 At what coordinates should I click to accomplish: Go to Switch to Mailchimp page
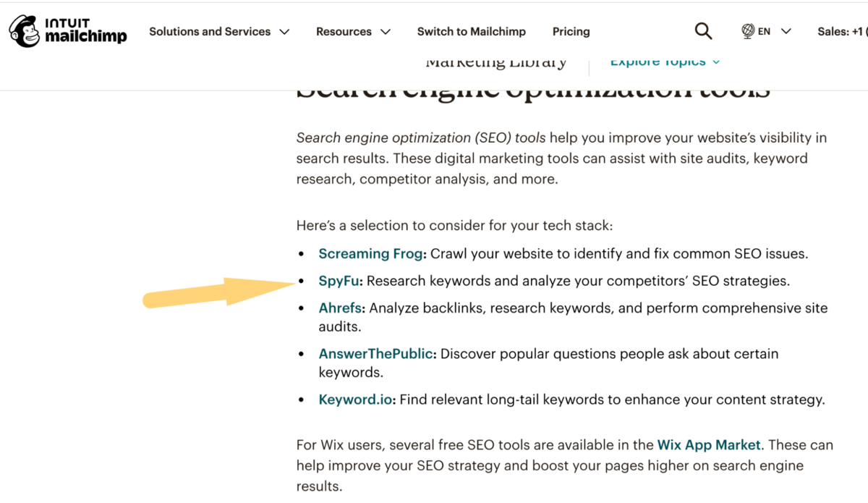point(472,32)
